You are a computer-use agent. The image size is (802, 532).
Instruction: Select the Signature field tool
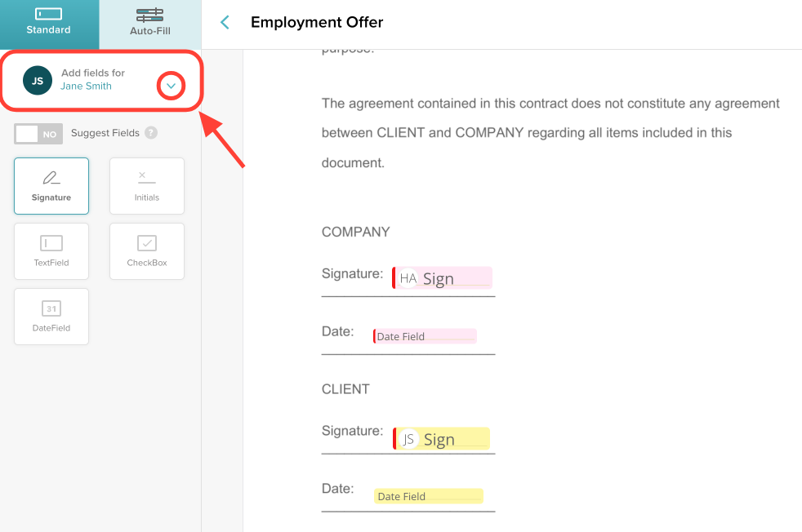pyautogui.click(x=51, y=186)
